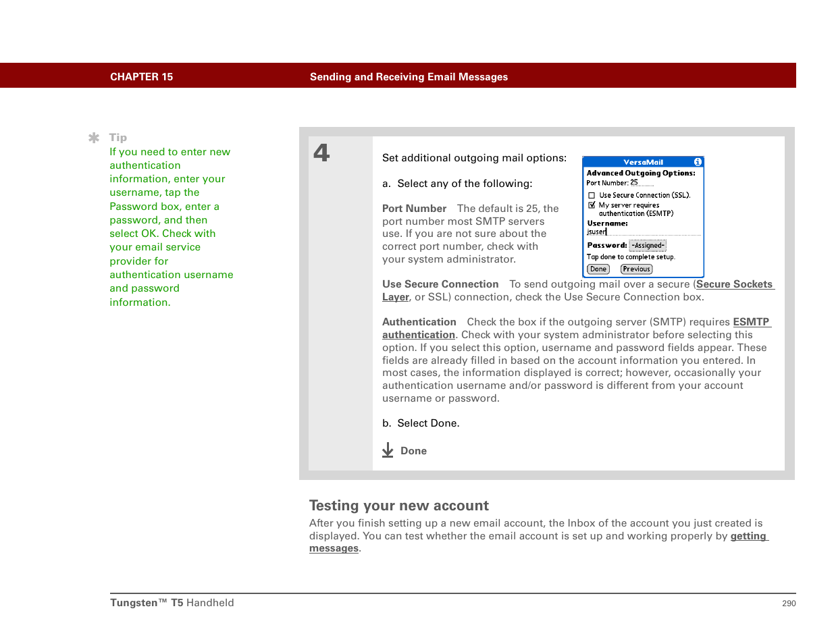Click the 'Use Secure Connection' bold term

440,284
